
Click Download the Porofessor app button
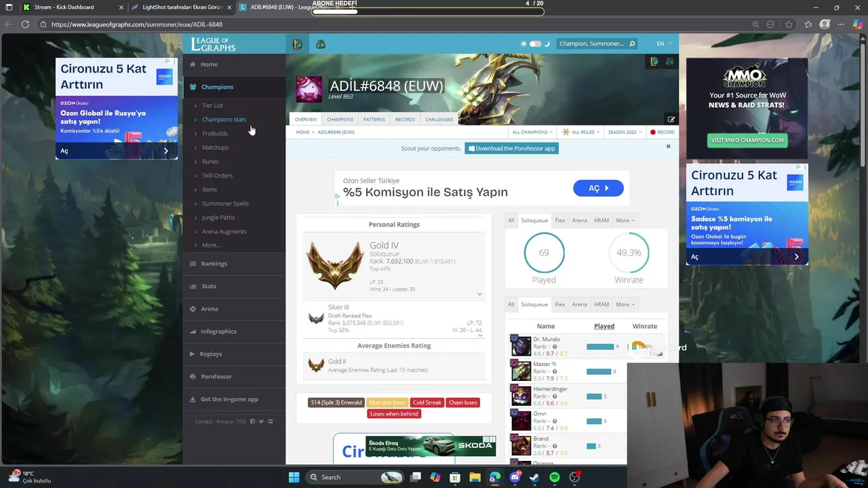tap(511, 148)
